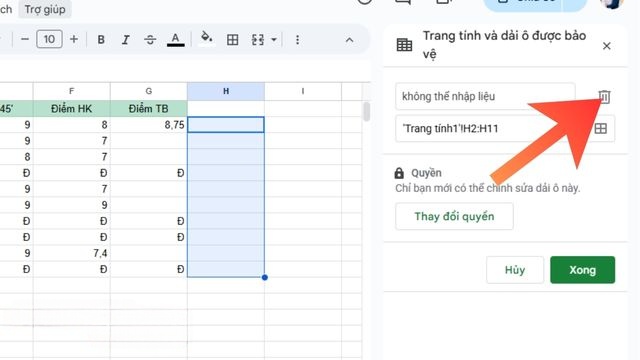
Task: Select the cell containing 7,4
Action: [x=71, y=253]
